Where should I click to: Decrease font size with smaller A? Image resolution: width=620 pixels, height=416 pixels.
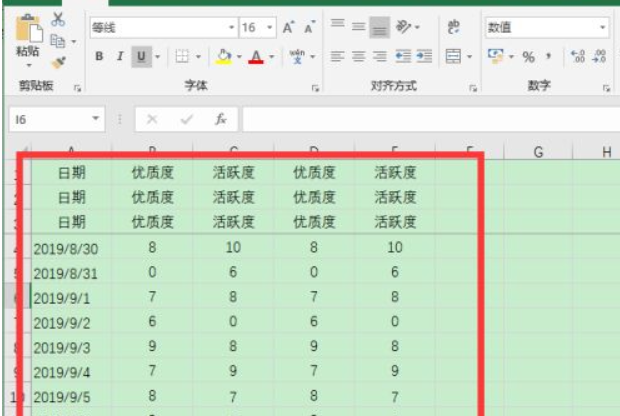coord(310,27)
